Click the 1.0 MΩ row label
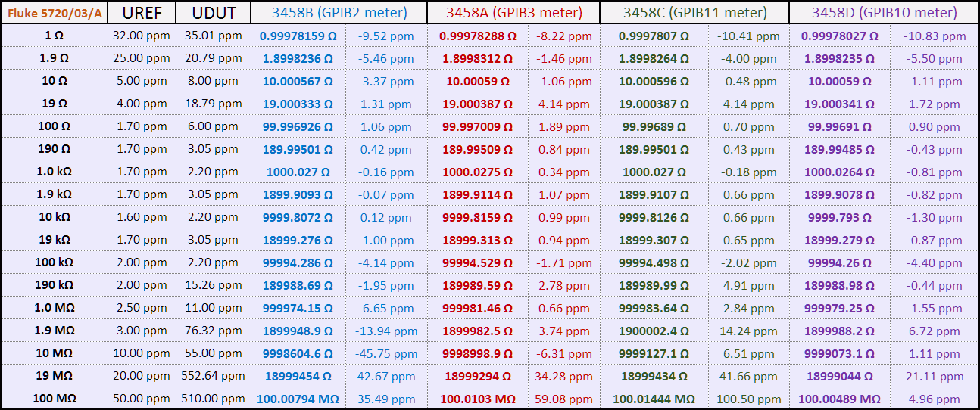 click(55, 308)
